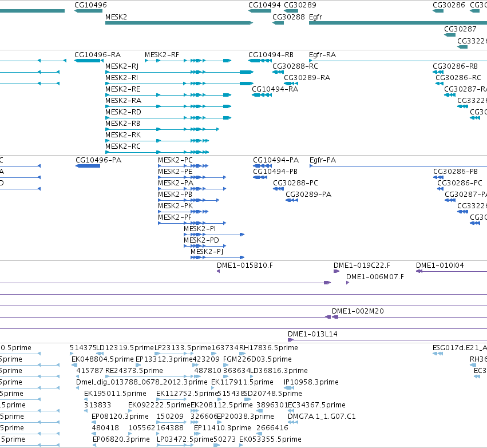Open transcript CG10496-RA label
The height and width of the screenshot is (448, 487).
[97, 55]
